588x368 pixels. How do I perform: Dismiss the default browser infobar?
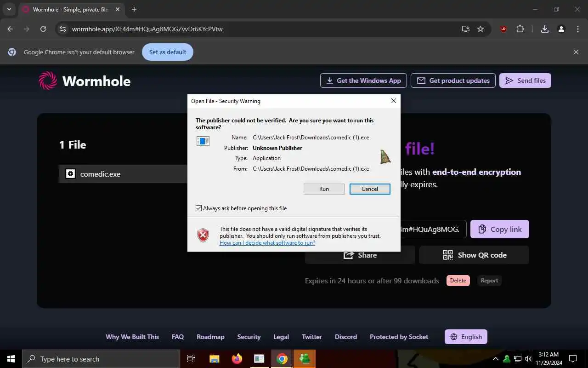point(576,52)
